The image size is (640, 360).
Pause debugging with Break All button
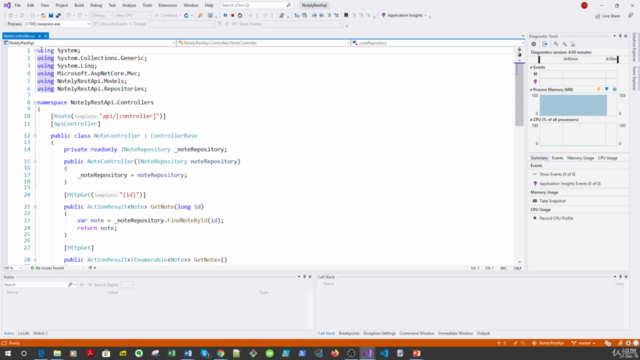(x=225, y=16)
